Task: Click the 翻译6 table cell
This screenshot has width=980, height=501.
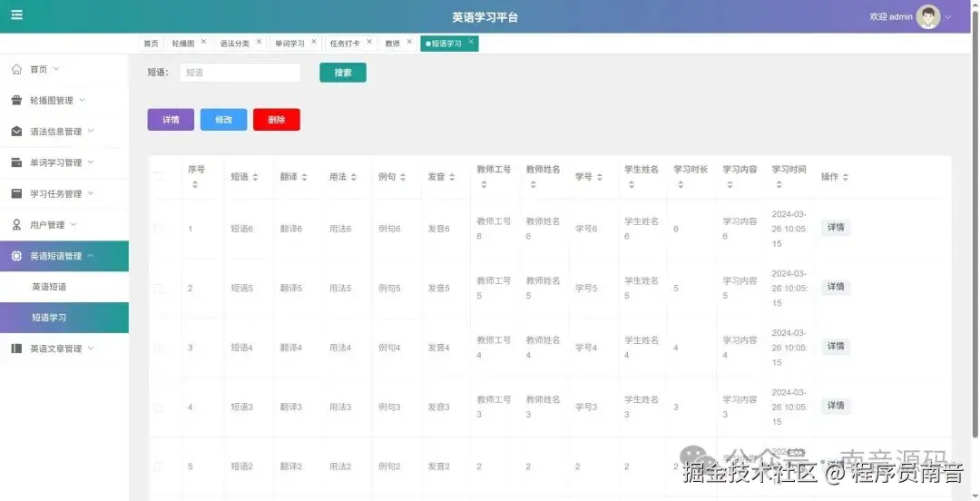Action: 291,229
